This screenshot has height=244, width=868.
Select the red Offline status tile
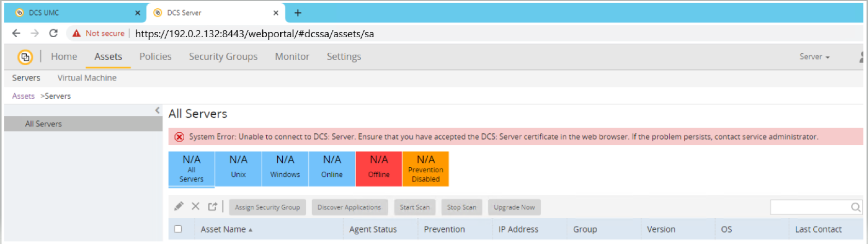pyautogui.click(x=379, y=169)
